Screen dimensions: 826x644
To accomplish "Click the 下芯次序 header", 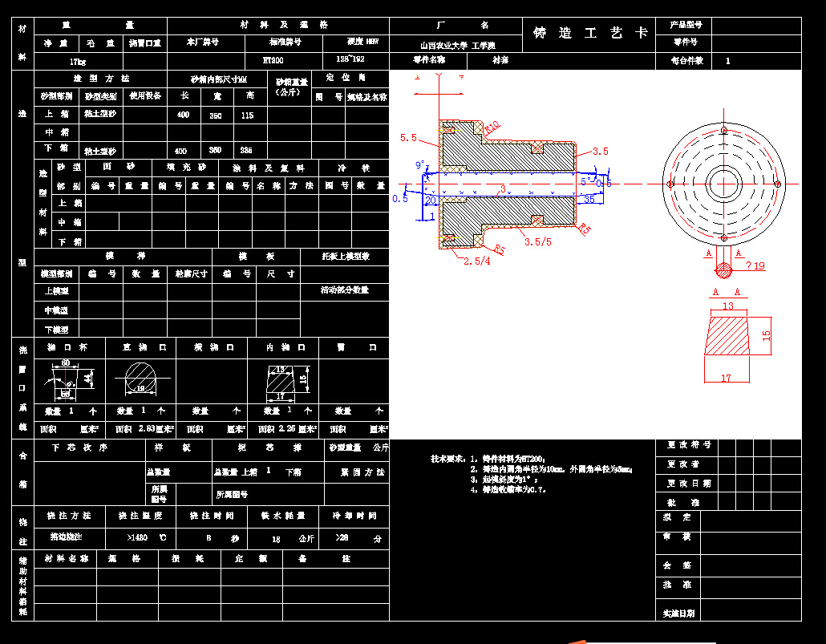I will (x=79, y=448).
